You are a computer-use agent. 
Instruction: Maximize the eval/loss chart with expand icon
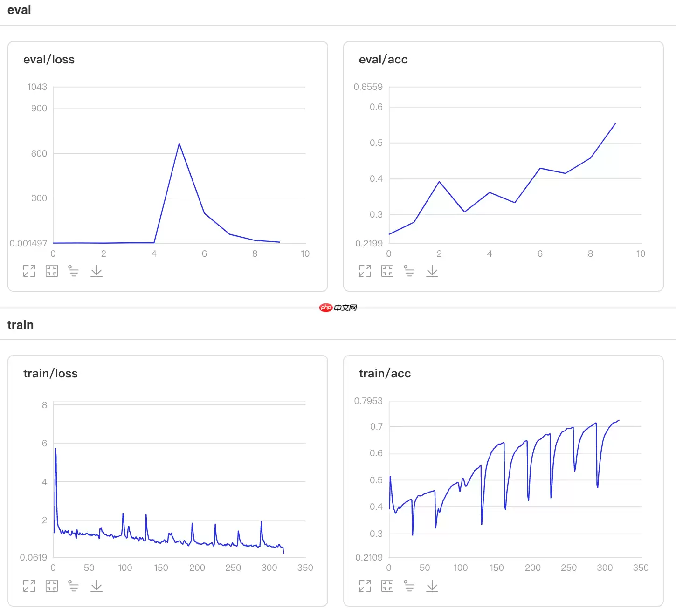[x=29, y=271]
